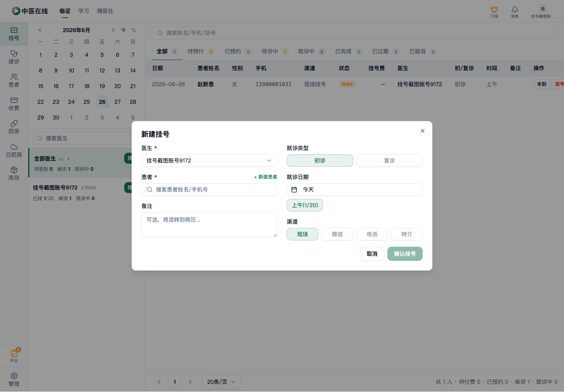Click phone 13900001031 in table
Screen dimensions: 564x392
tap(273, 84)
